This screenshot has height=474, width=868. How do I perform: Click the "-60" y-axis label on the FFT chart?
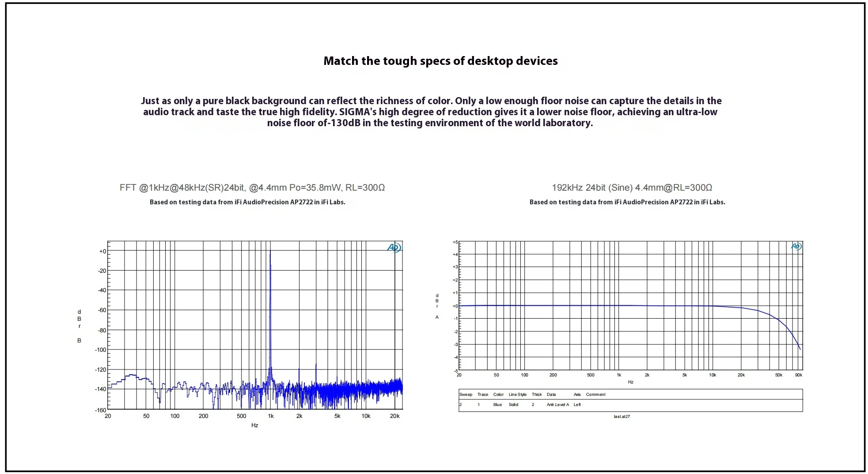(102, 310)
